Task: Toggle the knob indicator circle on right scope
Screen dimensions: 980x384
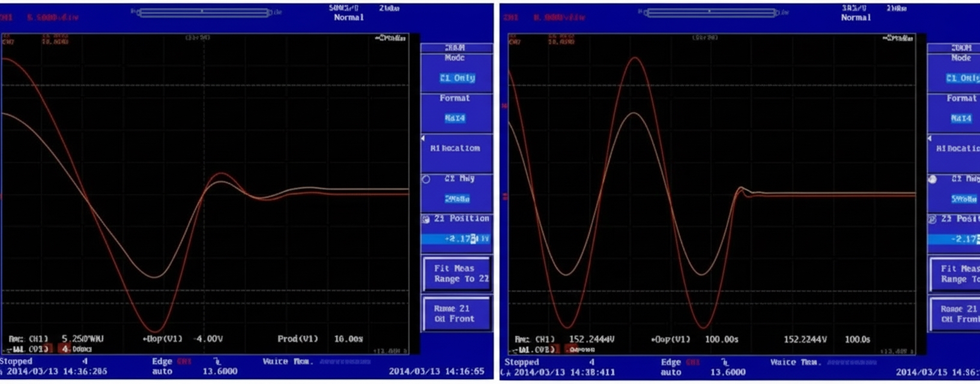Action: coord(933,179)
